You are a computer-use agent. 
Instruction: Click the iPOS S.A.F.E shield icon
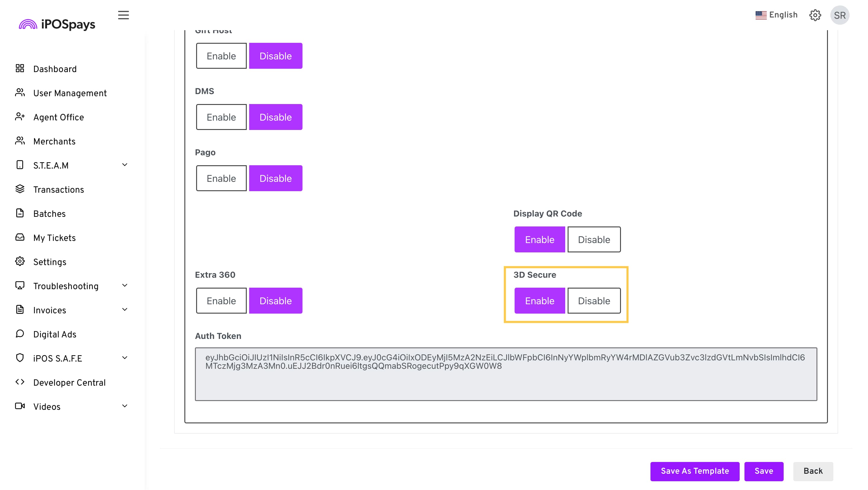(20, 358)
